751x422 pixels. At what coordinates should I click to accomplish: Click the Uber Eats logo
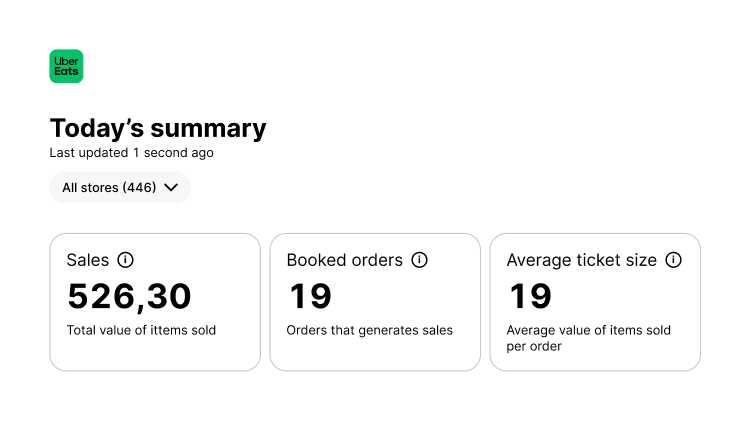(66, 66)
